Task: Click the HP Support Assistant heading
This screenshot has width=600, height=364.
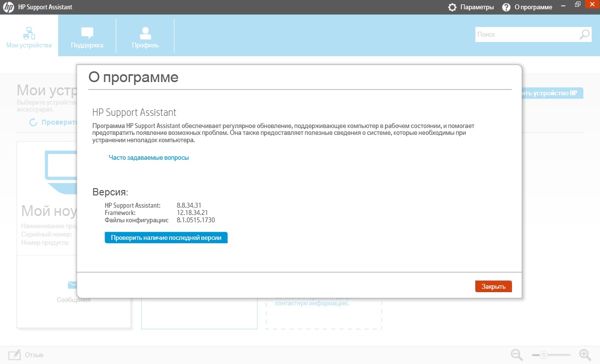Action: (134, 113)
